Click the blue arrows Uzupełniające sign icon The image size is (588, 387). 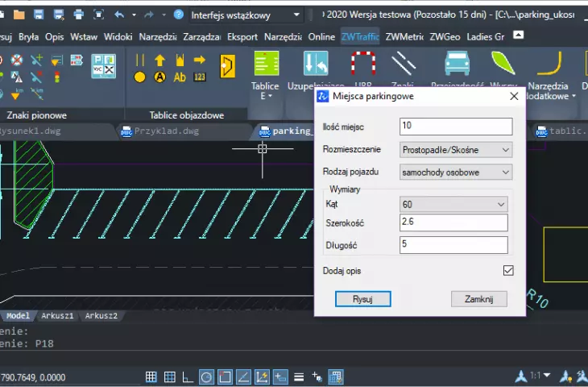tap(316, 64)
